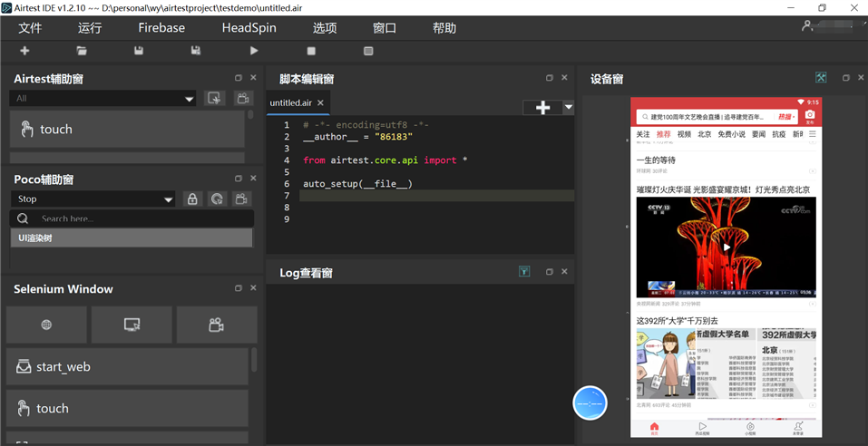Select the start_web command
Viewport: 868px width, 446px height.
tap(127, 366)
